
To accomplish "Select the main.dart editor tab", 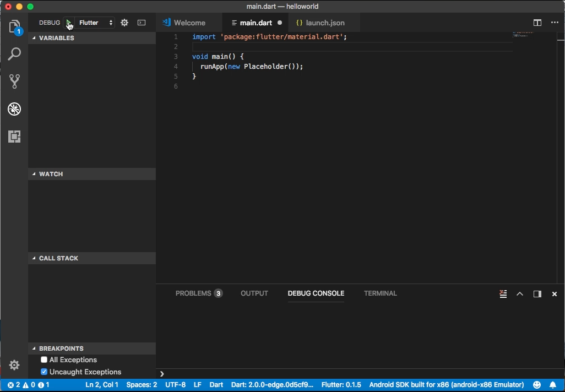I will click(256, 23).
